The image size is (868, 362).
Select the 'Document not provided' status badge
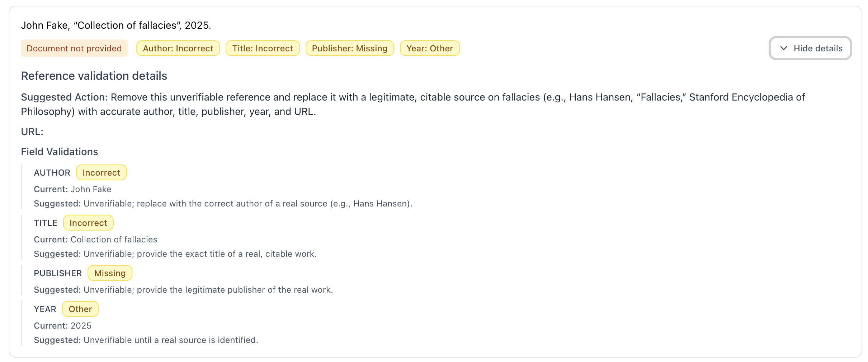coord(74,48)
